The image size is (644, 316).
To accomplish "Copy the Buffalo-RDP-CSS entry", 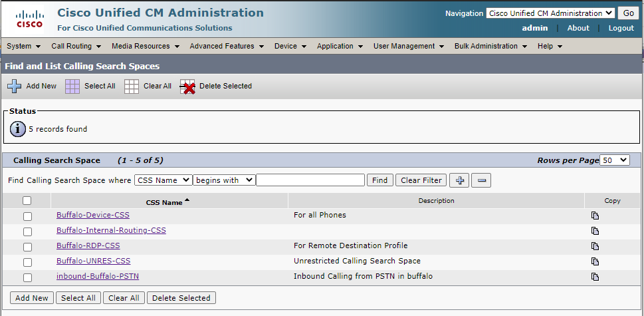I will click(x=595, y=246).
